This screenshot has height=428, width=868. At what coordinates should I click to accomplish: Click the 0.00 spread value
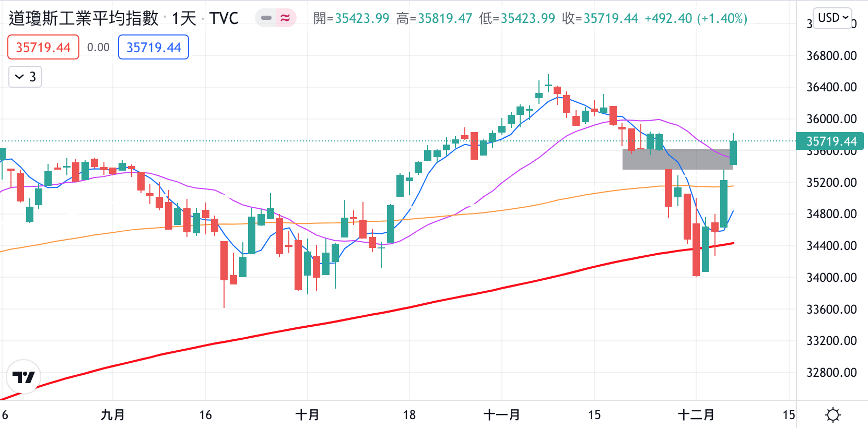[98, 47]
